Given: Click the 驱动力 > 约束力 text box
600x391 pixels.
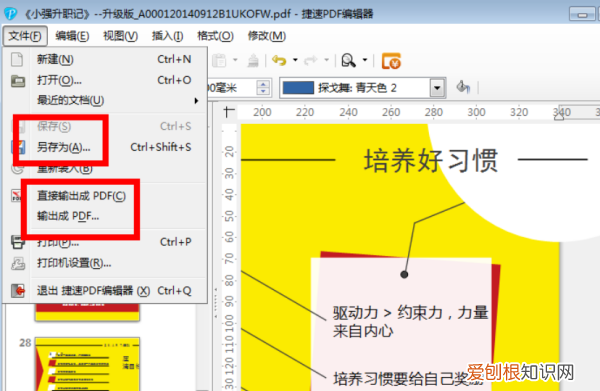Looking at the screenshot, I should tap(410, 322).
